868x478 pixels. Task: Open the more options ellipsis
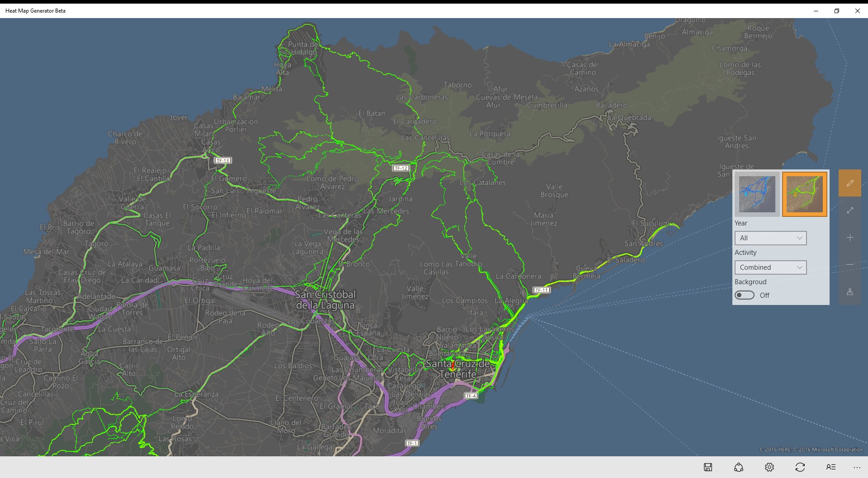pos(857,467)
